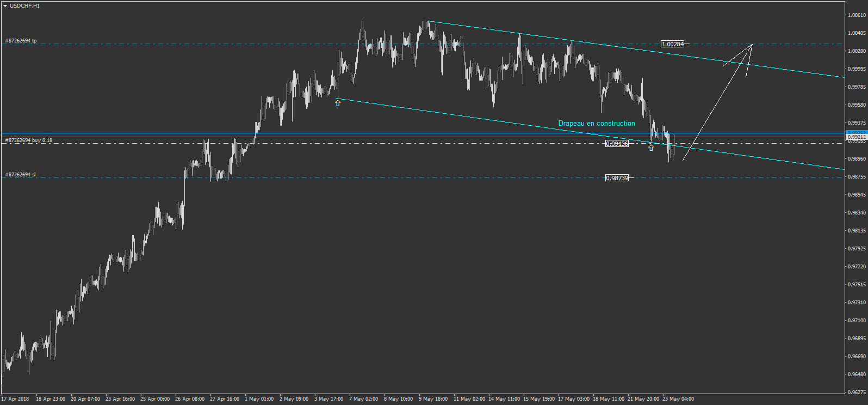Click the up arrow marker below 0.99136 level

651,148
